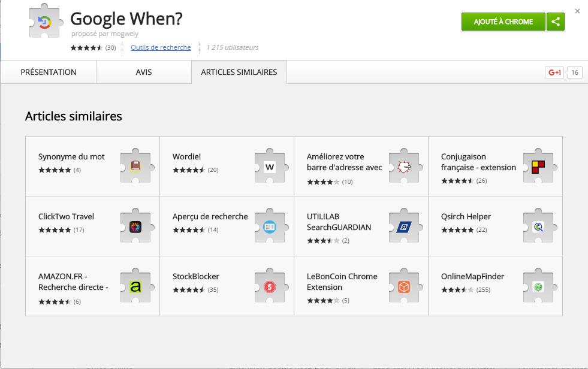Open the AVIS tab
The height and width of the screenshot is (369, 588).
(x=144, y=72)
